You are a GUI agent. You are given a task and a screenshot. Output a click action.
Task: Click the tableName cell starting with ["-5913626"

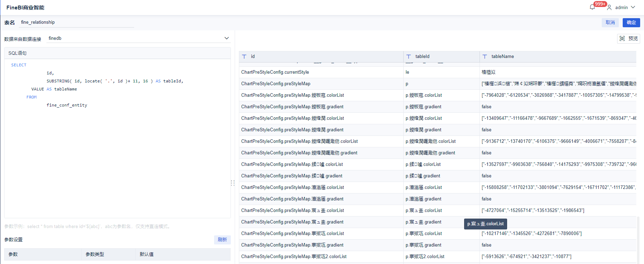(x=558, y=257)
